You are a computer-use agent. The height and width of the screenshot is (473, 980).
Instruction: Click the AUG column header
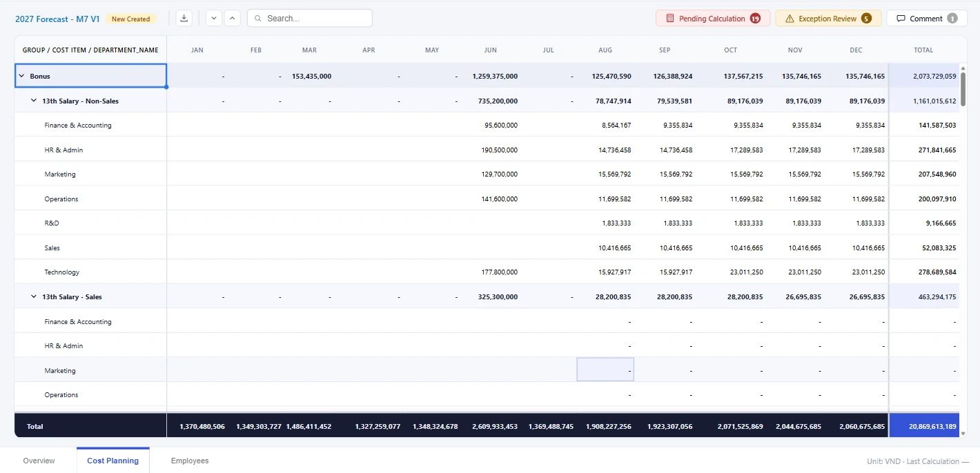pyautogui.click(x=605, y=50)
